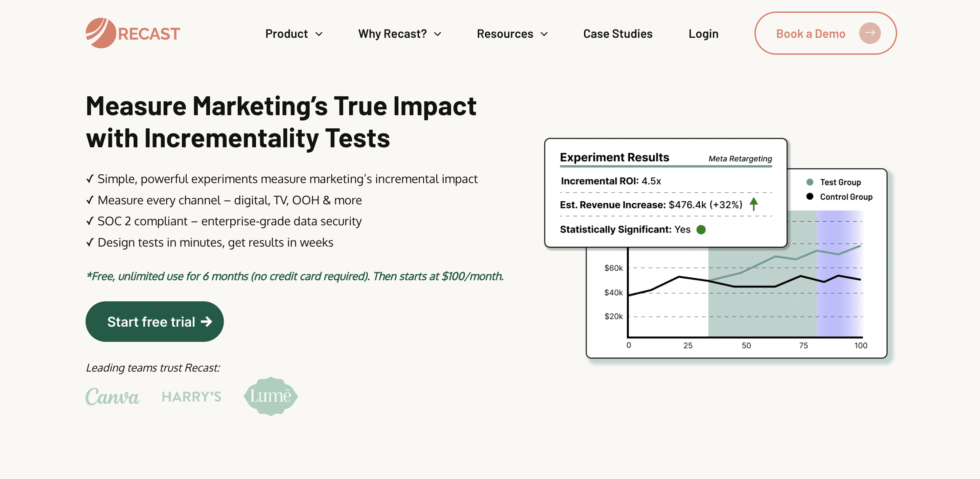Click the Book a Demo button
Image resolution: width=980 pixels, height=479 pixels.
coord(825,33)
